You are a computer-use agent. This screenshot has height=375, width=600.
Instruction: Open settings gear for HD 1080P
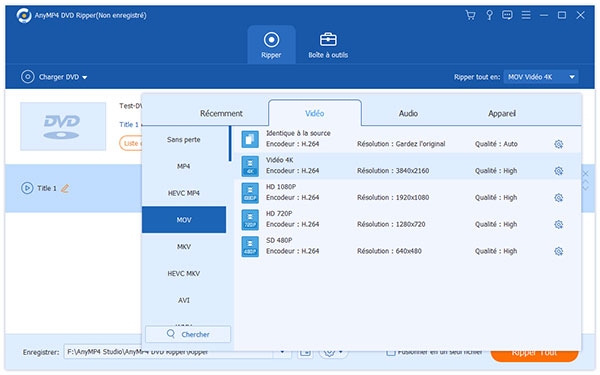559,198
